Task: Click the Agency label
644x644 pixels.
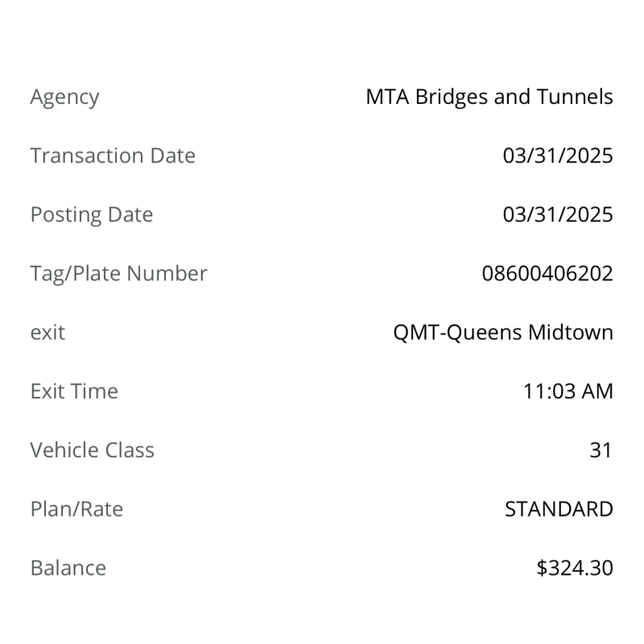Action: pos(64,98)
